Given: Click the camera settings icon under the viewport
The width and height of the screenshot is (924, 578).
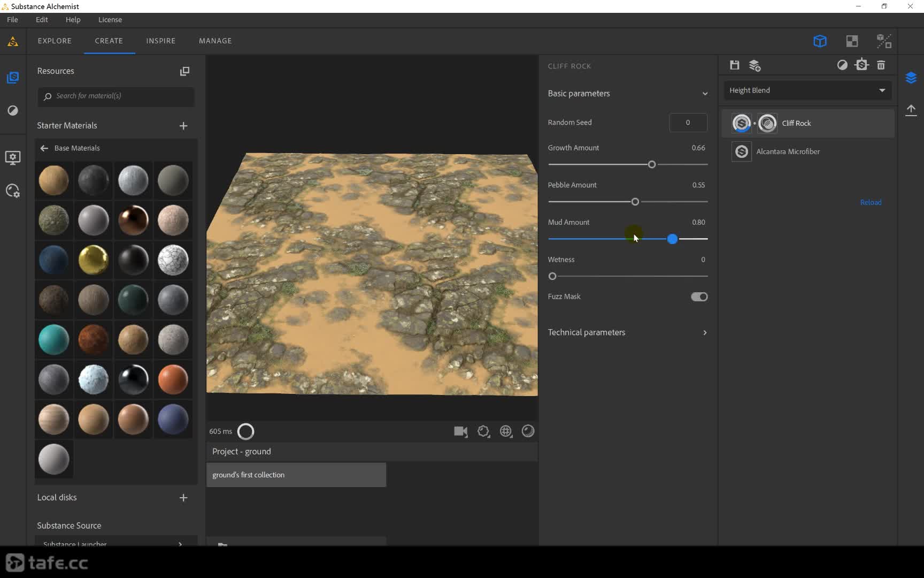Looking at the screenshot, I should click(x=461, y=431).
